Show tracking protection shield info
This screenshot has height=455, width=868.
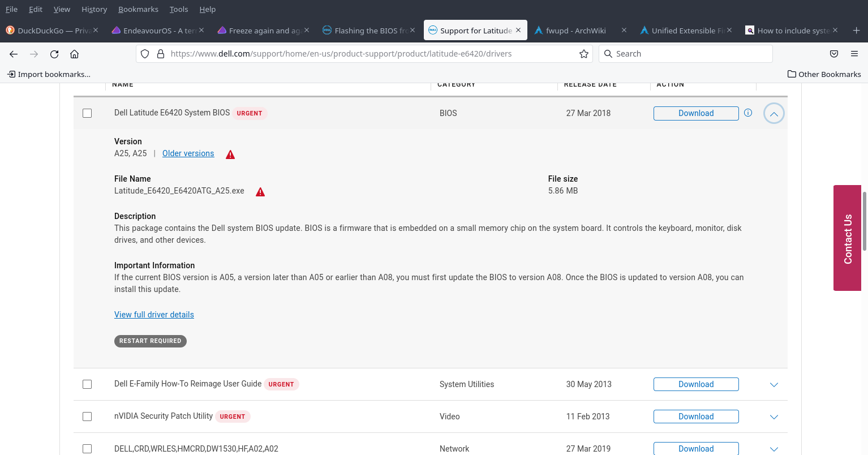(x=145, y=54)
